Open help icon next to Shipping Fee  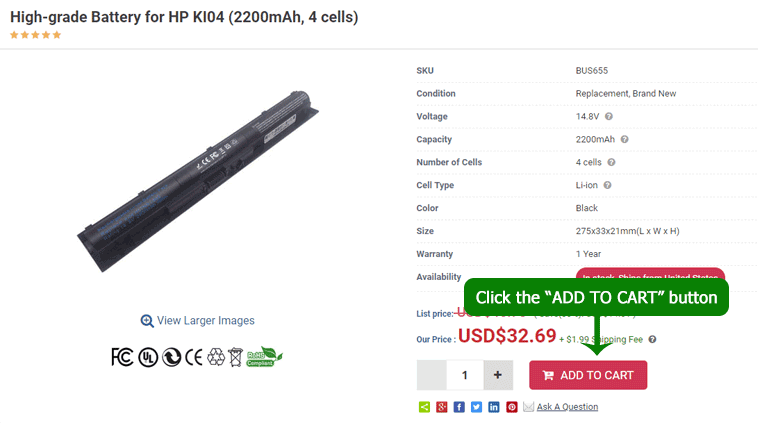(x=652, y=339)
